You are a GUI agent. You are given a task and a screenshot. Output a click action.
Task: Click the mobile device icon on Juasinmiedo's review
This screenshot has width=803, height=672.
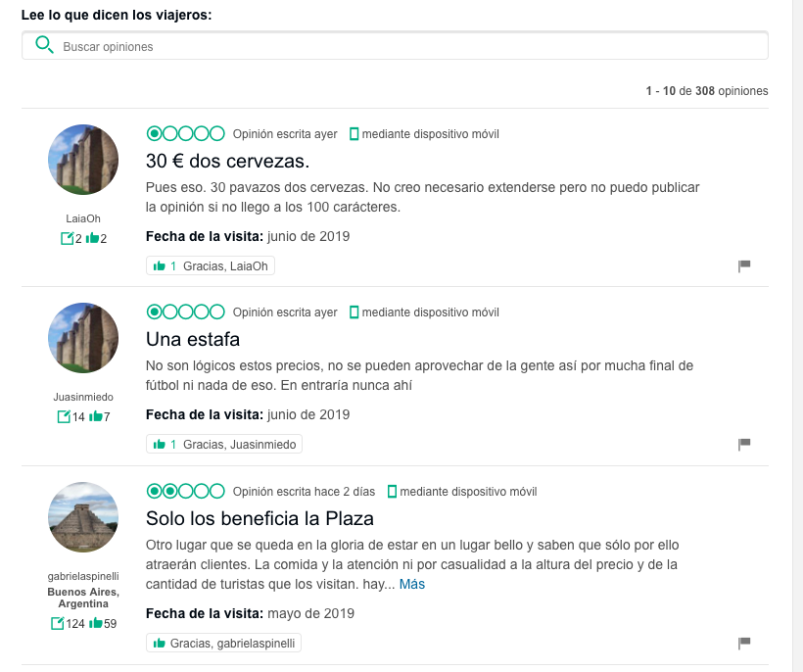click(x=354, y=312)
